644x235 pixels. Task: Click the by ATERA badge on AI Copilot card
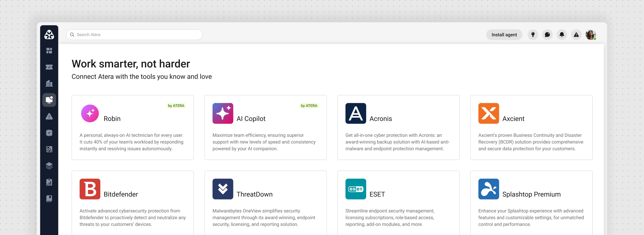(x=309, y=106)
